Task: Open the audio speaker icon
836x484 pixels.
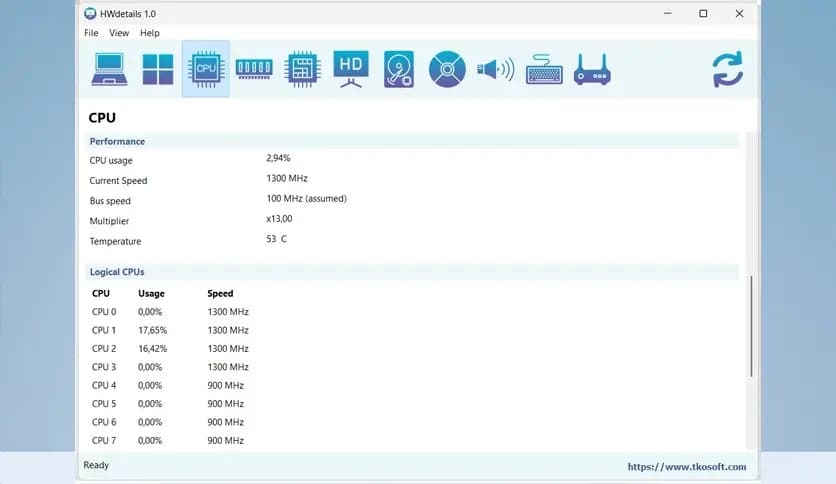Action: pos(495,69)
